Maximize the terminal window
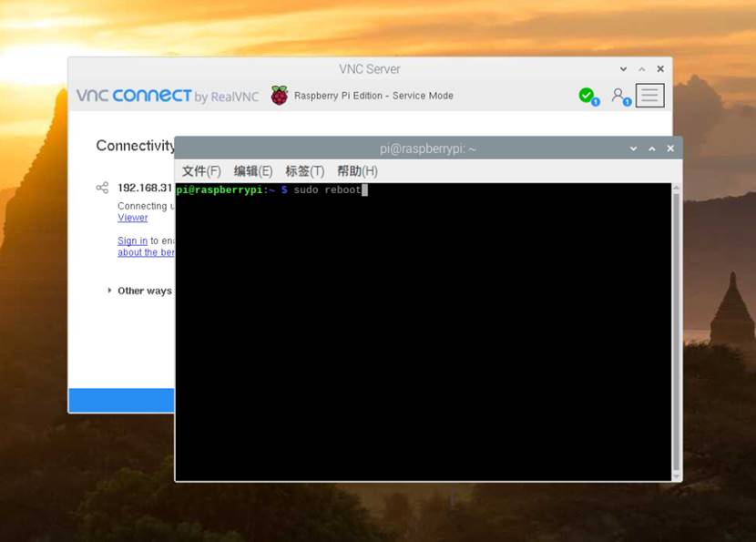Image resolution: width=756 pixels, height=542 pixels. click(652, 148)
